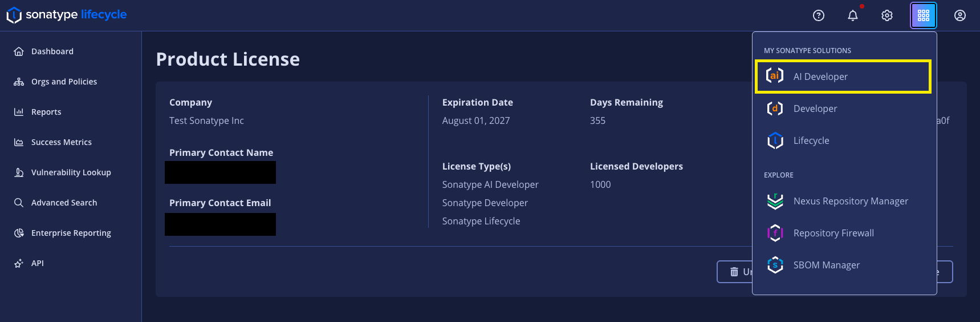
Task: Click the Nexus Repository Manager icon
Action: click(x=775, y=201)
